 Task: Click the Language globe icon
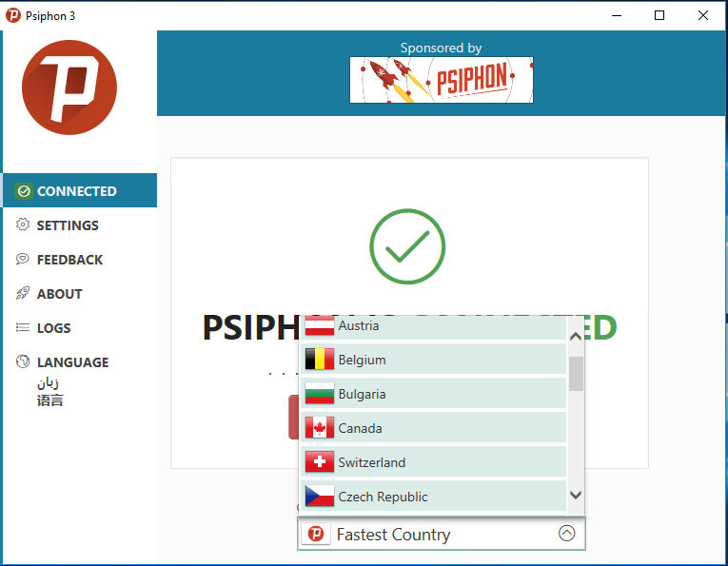pyautogui.click(x=22, y=361)
